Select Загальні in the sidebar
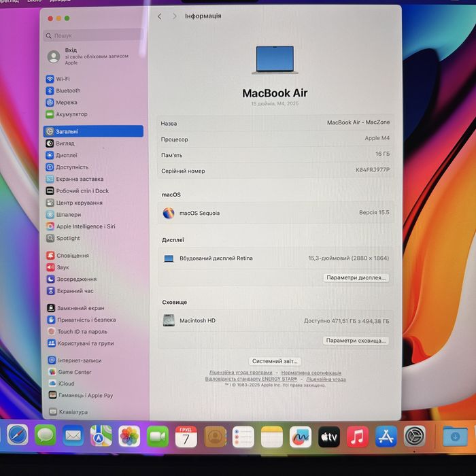 (x=93, y=131)
